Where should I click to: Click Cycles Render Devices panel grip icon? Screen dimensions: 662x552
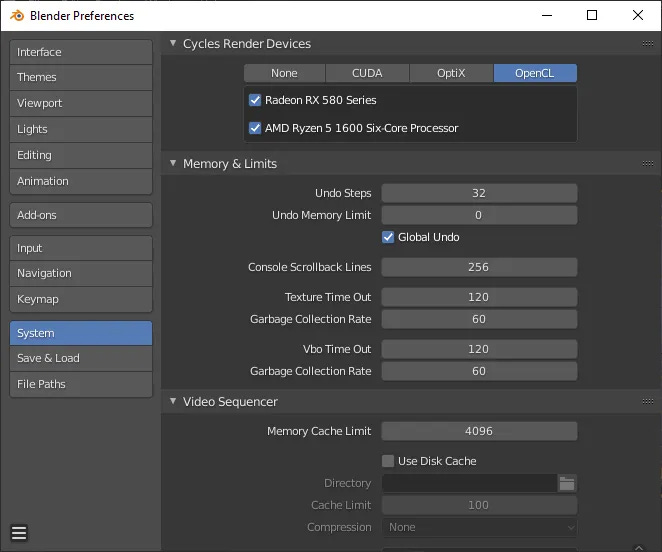[x=648, y=44]
